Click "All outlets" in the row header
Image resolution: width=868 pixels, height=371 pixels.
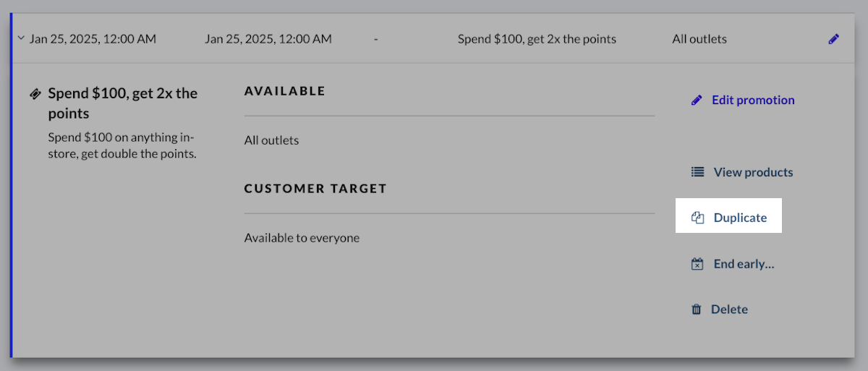[699, 39]
